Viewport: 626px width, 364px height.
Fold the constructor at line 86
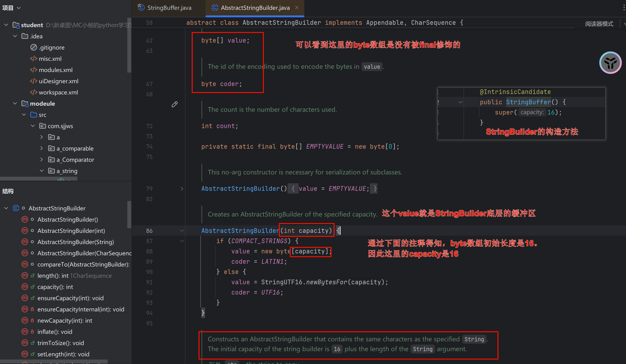(x=182, y=231)
